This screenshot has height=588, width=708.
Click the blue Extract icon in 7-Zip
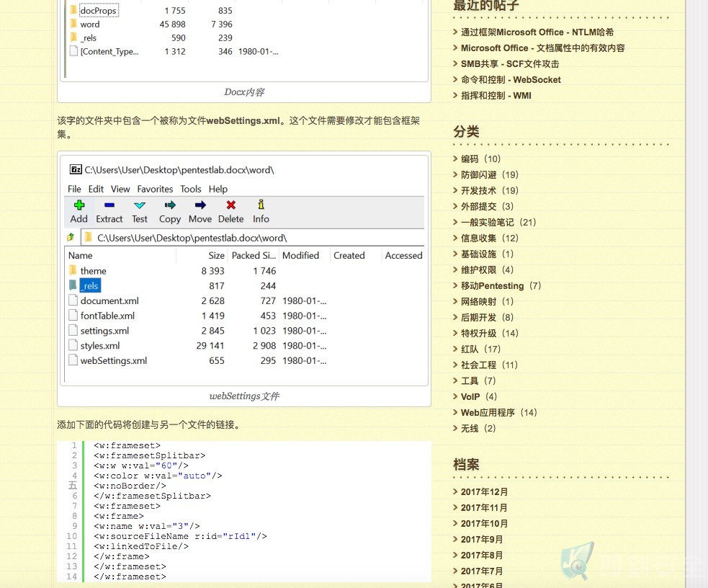109,205
